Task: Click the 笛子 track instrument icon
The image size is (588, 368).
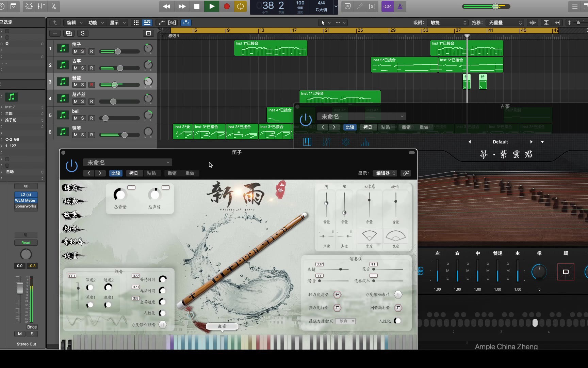Action: click(x=63, y=48)
